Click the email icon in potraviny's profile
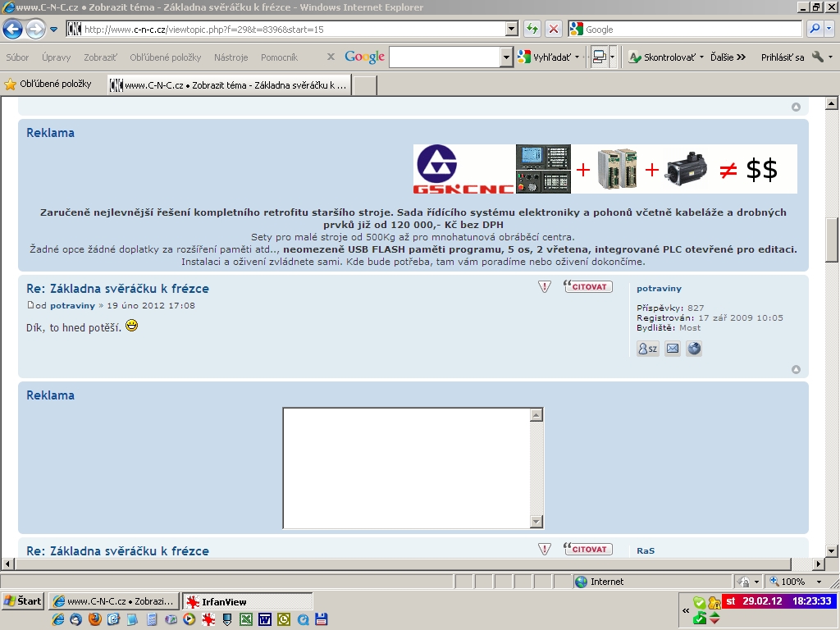The height and width of the screenshot is (630, 840). 672,349
